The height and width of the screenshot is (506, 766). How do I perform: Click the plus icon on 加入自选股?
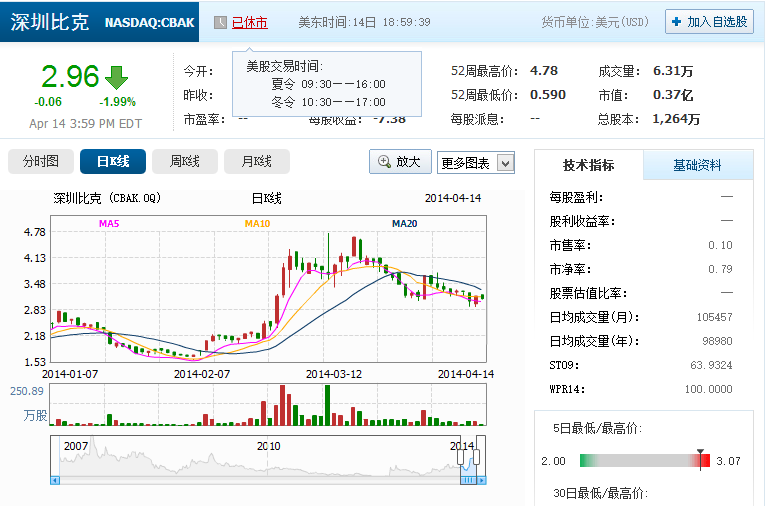tap(676, 22)
